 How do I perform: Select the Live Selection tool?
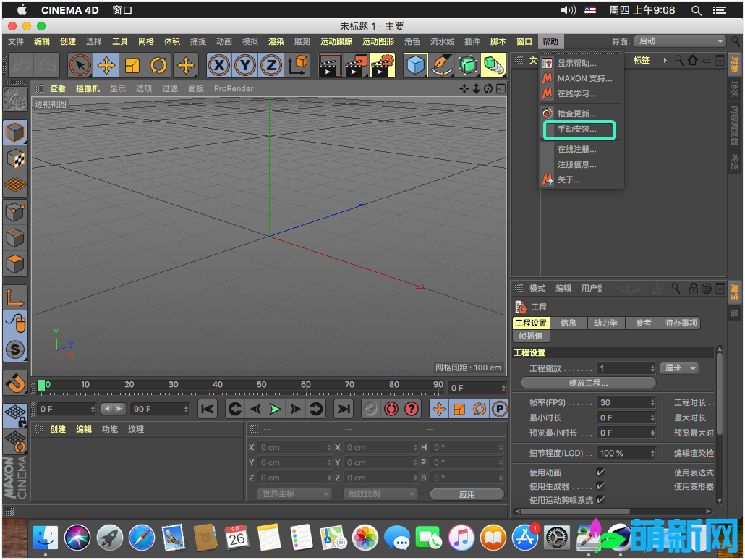[80, 65]
